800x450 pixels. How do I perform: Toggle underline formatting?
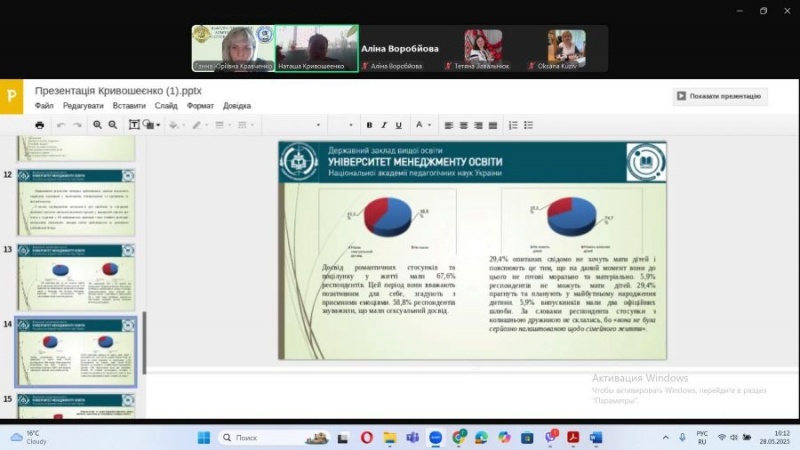(x=399, y=125)
